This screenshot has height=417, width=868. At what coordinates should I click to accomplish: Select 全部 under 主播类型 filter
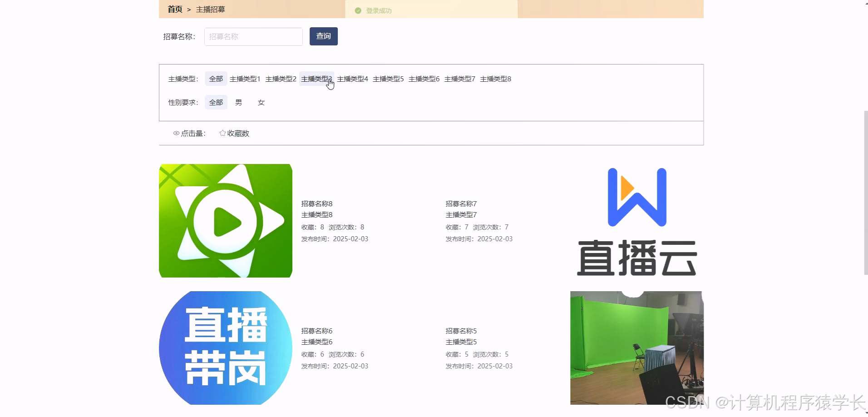pos(216,78)
